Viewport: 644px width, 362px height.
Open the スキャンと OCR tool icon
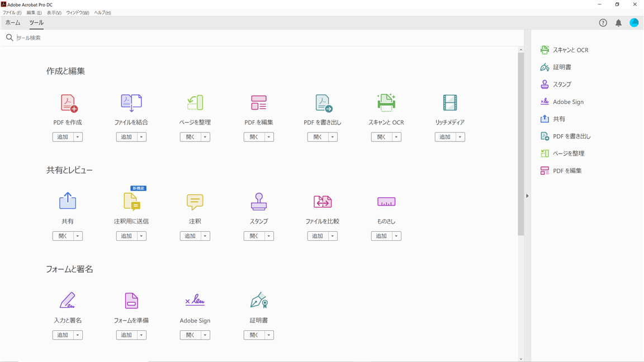pyautogui.click(x=386, y=103)
